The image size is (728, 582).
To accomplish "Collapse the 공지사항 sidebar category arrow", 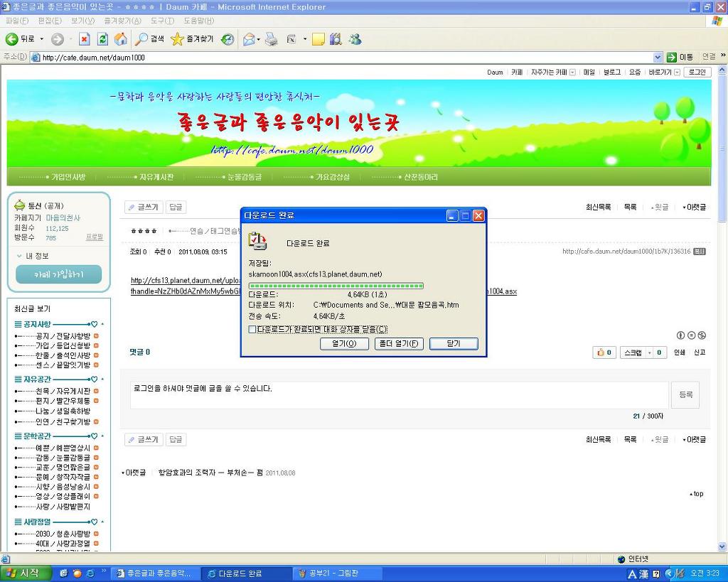I will click(102, 324).
